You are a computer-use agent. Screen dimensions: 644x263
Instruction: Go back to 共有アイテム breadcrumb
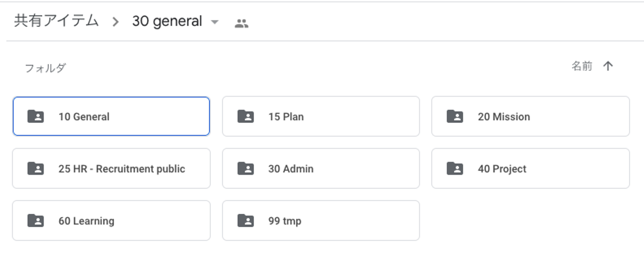(56, 21)
